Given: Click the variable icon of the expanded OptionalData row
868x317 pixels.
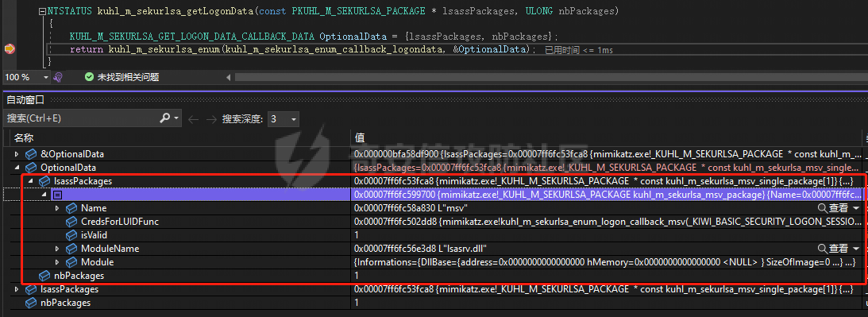Looking at the screenshot, I should pyautogui.click(x=31, y=168).
